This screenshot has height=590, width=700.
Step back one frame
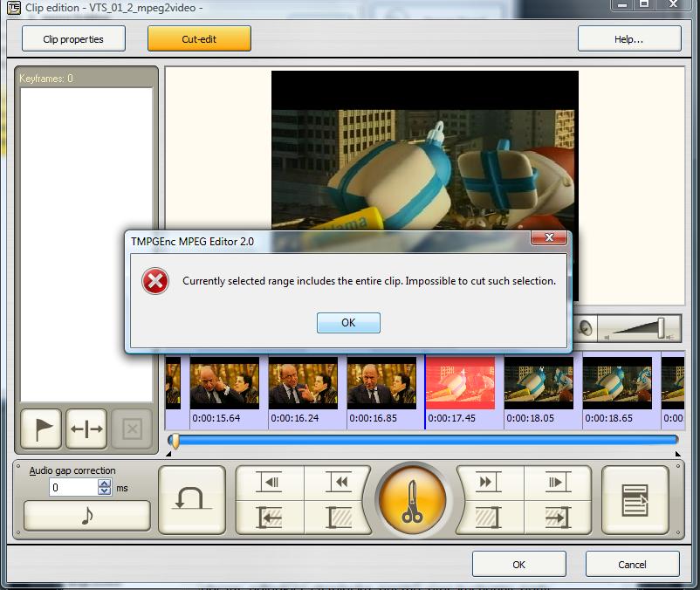coord(271,483)
